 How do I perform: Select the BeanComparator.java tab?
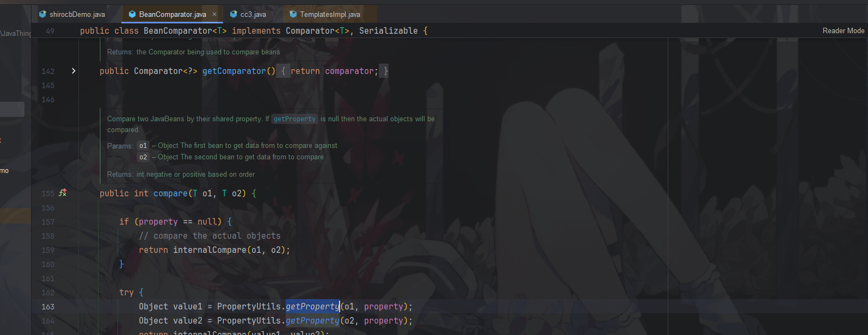pyautogui.click(x=172, y=14)
